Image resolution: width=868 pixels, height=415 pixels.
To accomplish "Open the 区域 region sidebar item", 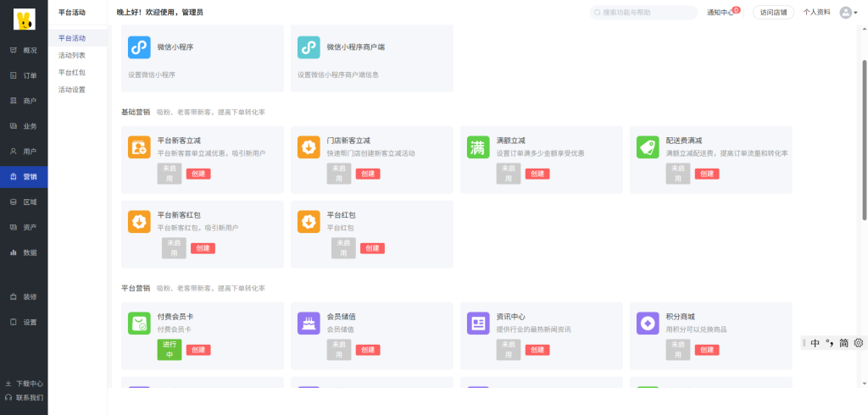I will [24, 202].
